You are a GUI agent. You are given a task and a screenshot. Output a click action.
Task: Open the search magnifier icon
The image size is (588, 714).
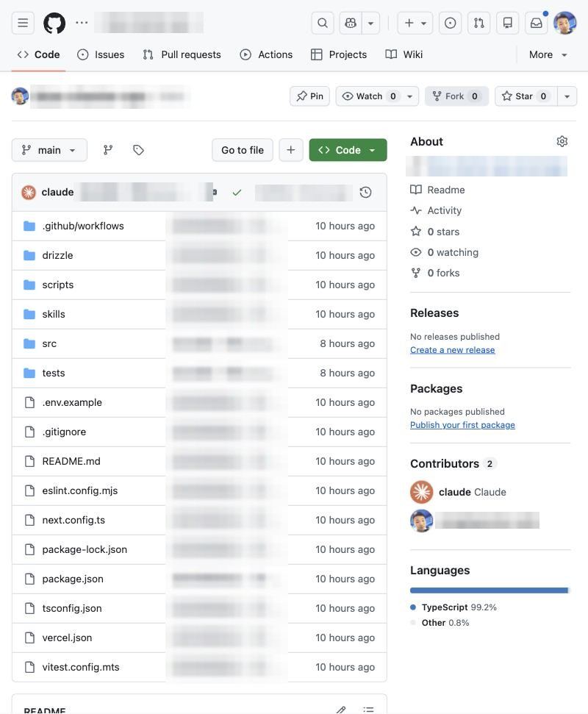(x=322, y=23)
